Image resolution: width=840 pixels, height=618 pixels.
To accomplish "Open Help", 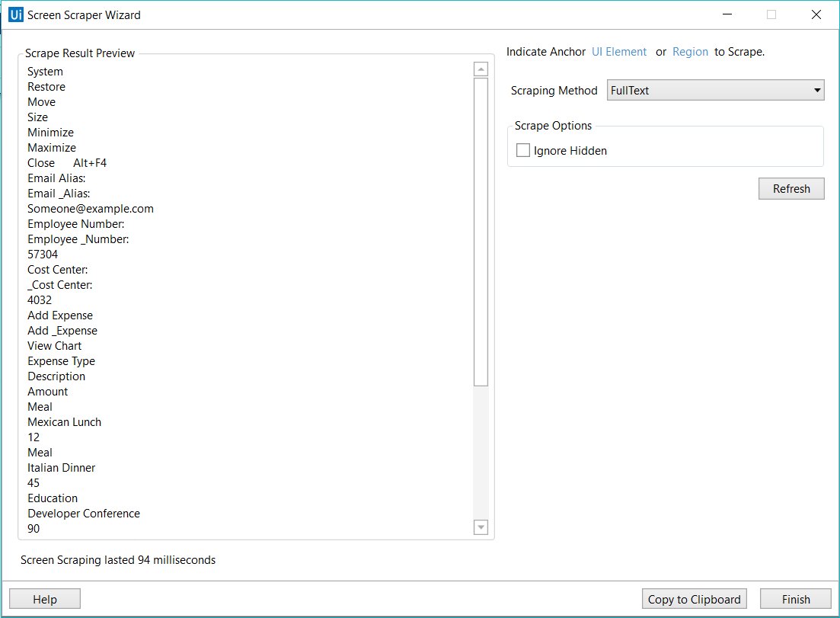I will point(44,598).
